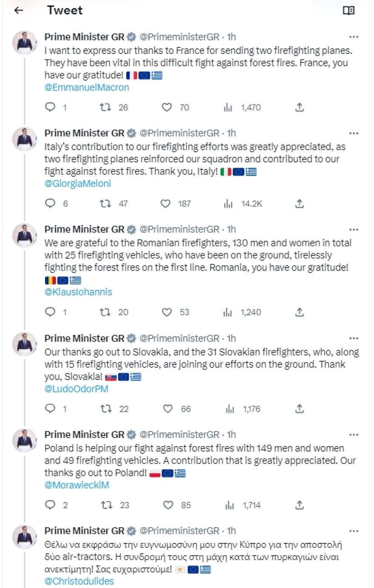The width and height of the screenshot is (374, 588).
Task: Open more options on the Romania tweet
Action: [354, 229]
